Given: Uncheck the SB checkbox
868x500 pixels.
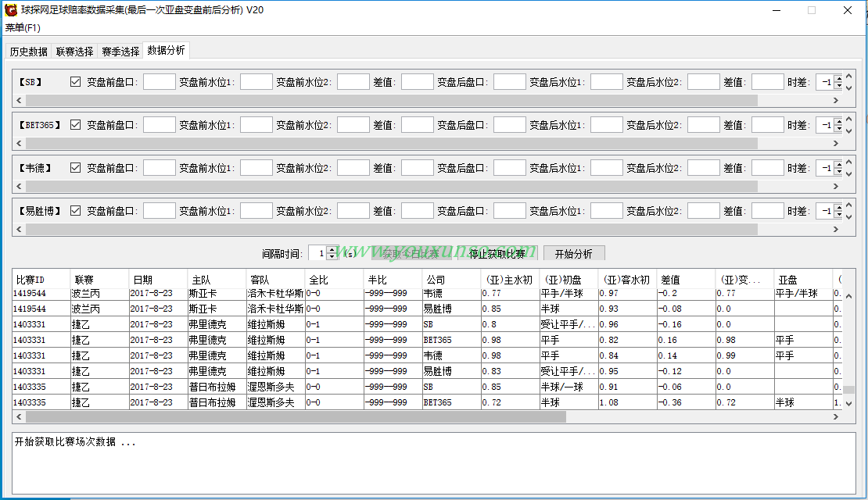Looking at the screenshot, I should [x=76, y=82].
